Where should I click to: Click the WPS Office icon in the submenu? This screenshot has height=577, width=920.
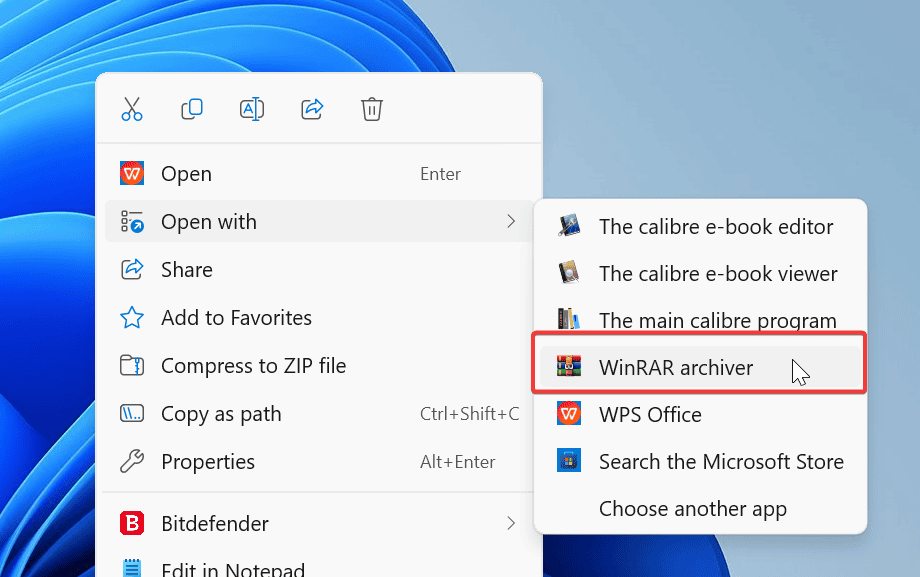tap(569, 413)
